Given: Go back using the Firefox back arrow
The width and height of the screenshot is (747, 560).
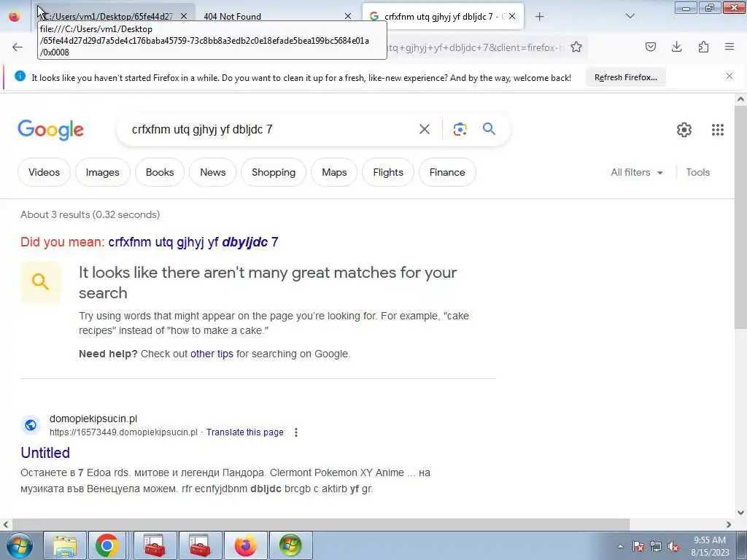Looking at the screenshot, I should tap(18, 47).
